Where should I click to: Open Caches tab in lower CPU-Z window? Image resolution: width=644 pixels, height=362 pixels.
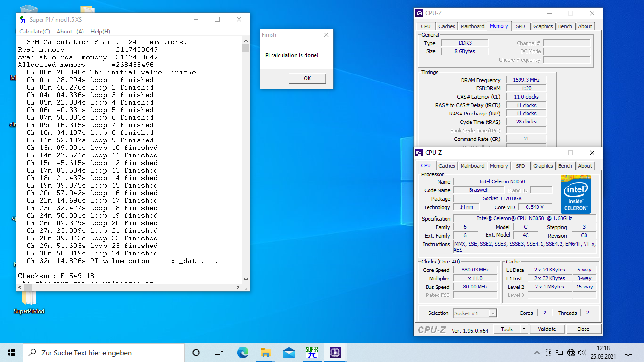(x=446, y=166)
